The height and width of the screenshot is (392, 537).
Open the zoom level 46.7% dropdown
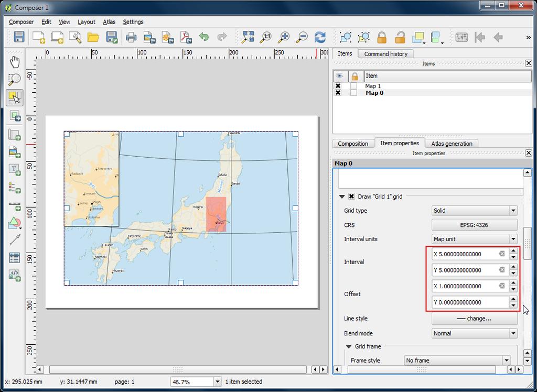point(218,382)
